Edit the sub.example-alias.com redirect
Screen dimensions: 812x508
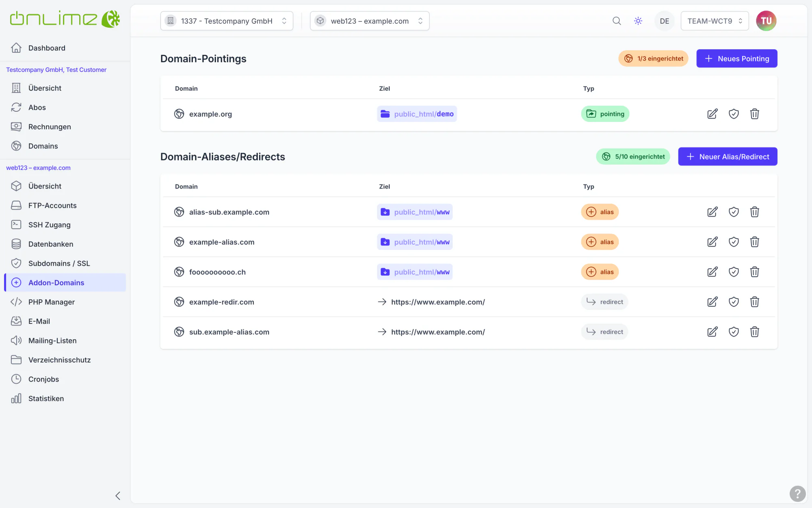click(x=713, y=332)
